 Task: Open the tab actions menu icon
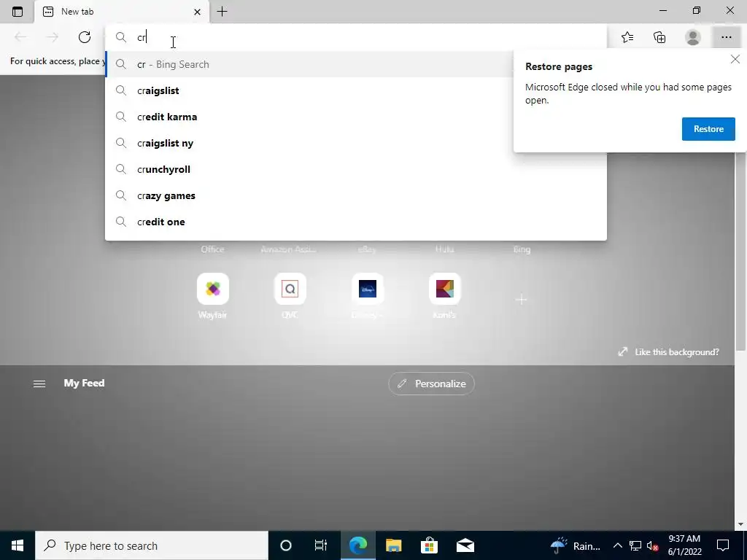pos(18,12)
